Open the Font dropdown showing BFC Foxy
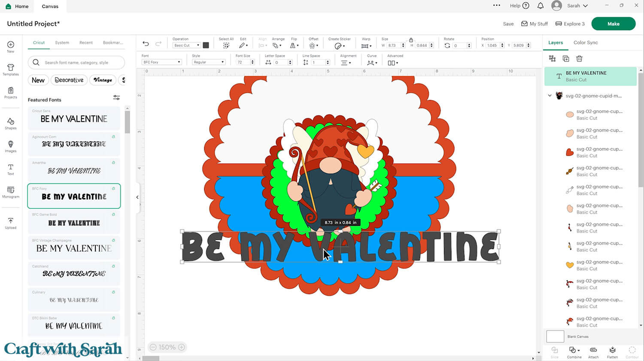The width and height of the screenshot is (644, 361). click(162, 62)
